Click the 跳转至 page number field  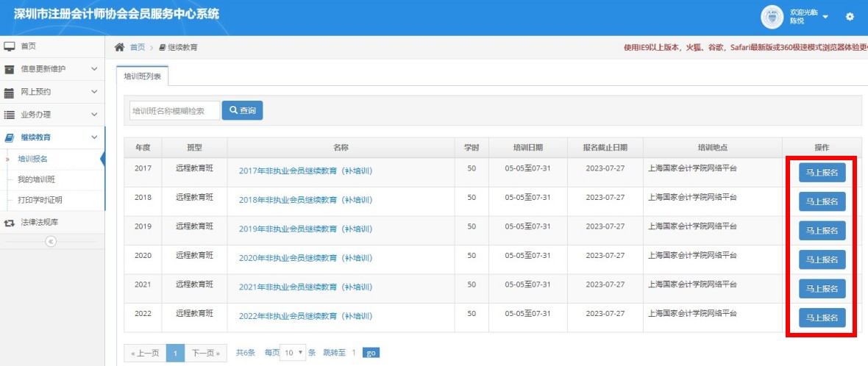354,352
